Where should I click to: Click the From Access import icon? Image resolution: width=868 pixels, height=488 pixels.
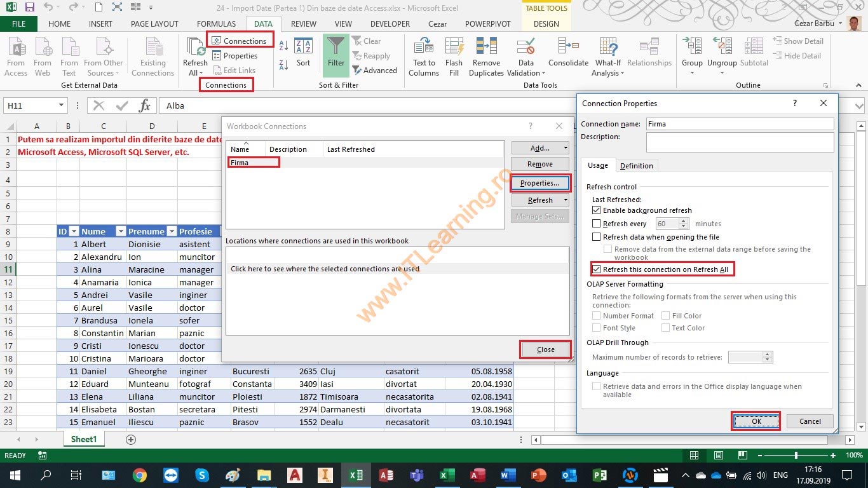click(16, 57)
